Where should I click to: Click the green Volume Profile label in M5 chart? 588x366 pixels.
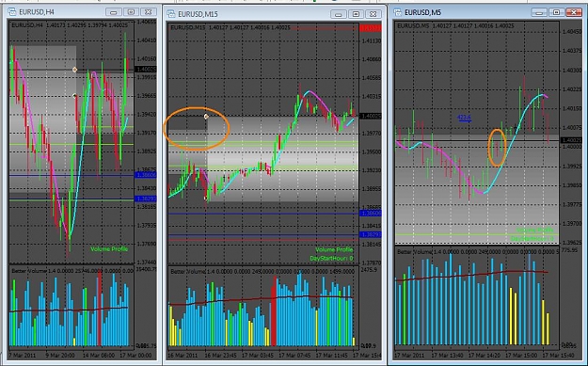click(534, 231)
